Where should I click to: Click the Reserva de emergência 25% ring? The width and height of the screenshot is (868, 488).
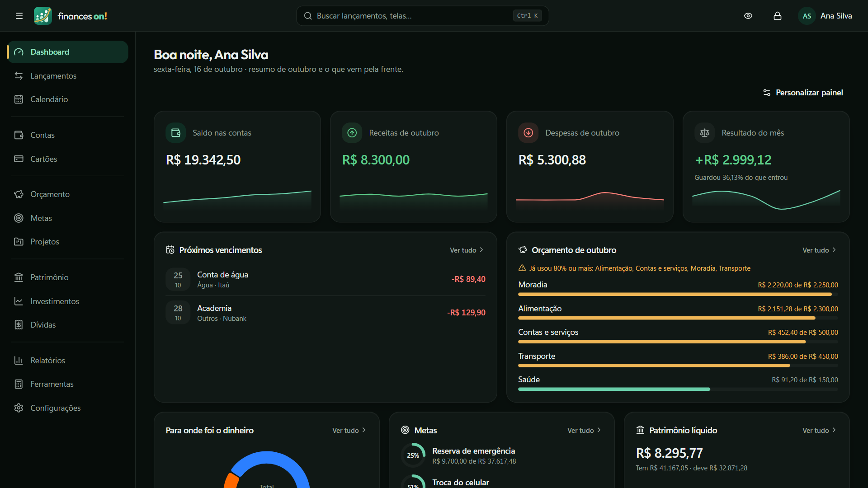coord(413,455)
